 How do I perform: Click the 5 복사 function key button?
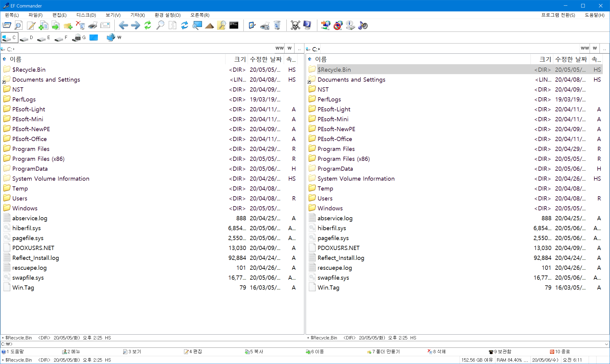[254, 352]
